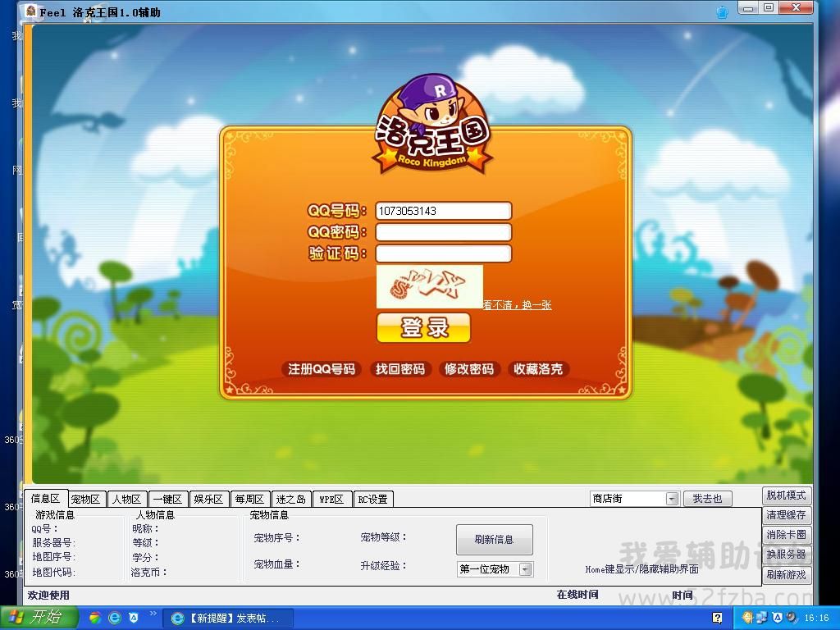Select the RC设置 tab

(373, 499)
